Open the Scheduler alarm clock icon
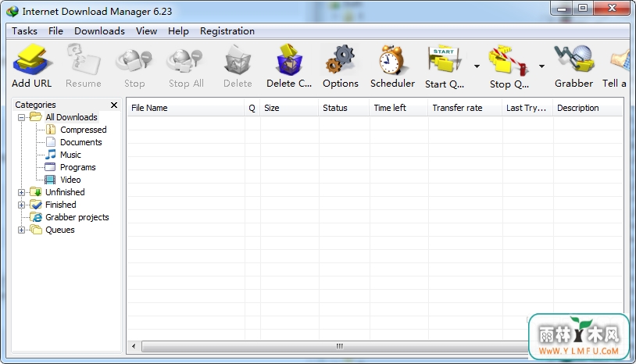636x364 pixels. (391, 60)
